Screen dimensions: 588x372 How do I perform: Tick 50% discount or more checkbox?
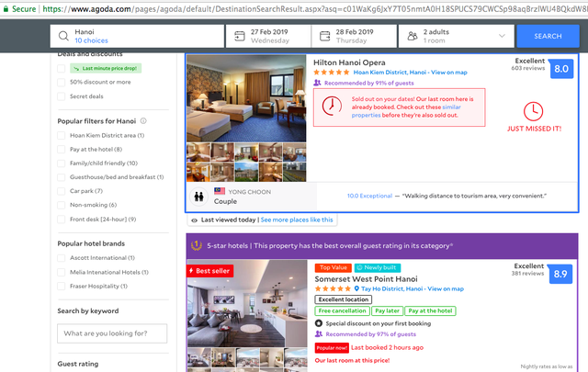tap(62, 82)
